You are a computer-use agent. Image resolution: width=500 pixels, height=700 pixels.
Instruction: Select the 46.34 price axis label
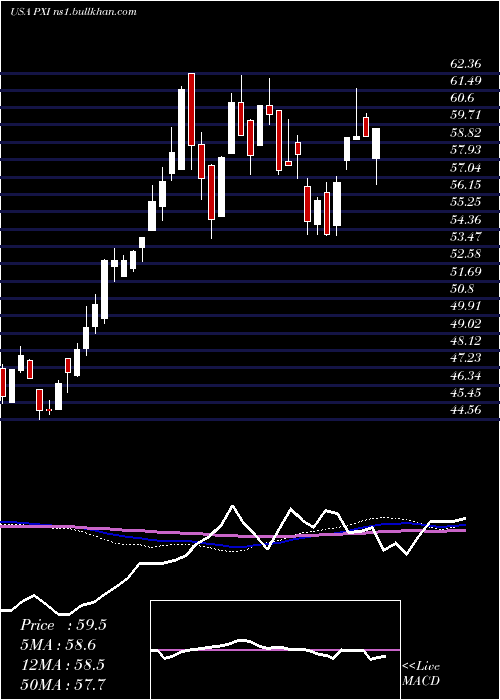pos(466,376)
